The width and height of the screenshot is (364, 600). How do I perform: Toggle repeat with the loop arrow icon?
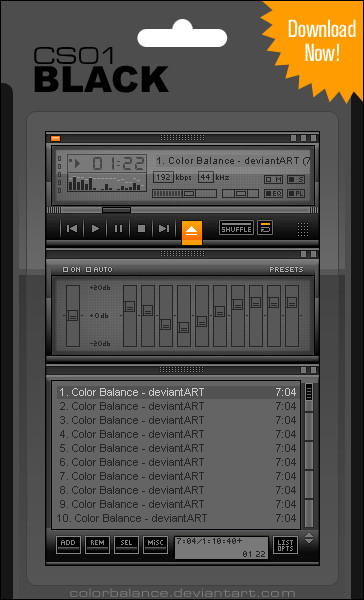[265, 228]
